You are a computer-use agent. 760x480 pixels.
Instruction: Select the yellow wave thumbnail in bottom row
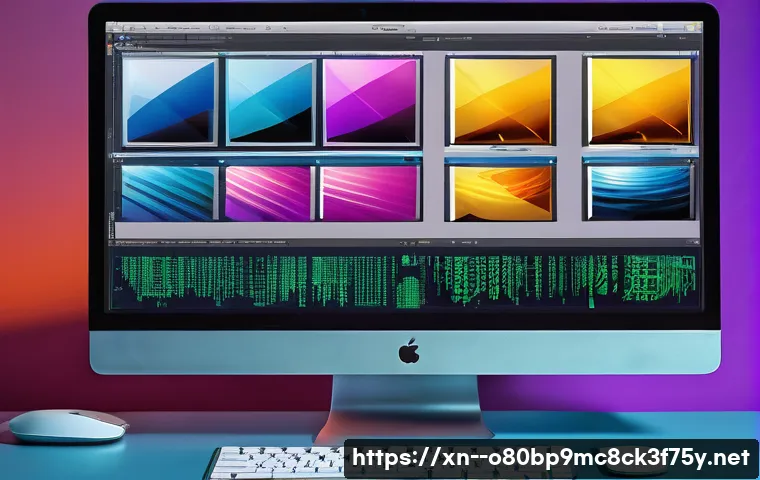coord(500,192)
